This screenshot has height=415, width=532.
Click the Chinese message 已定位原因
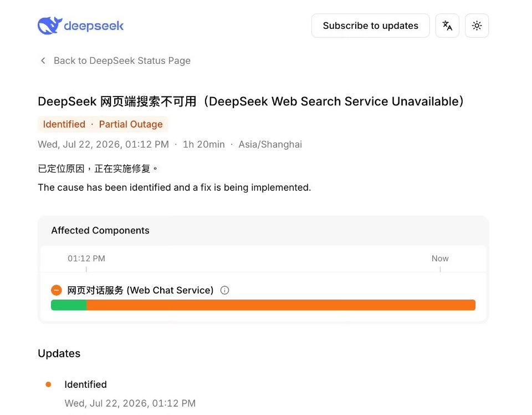point(98,169)
